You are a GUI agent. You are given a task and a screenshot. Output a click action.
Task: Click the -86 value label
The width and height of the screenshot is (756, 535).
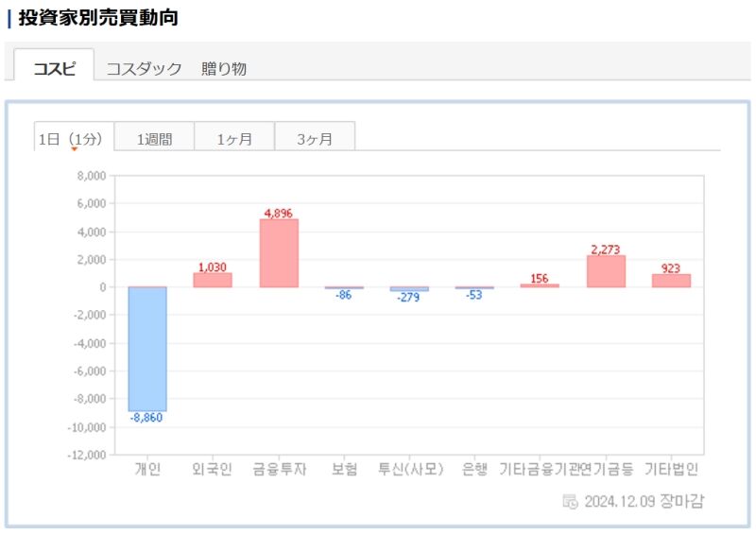(343, 295)
